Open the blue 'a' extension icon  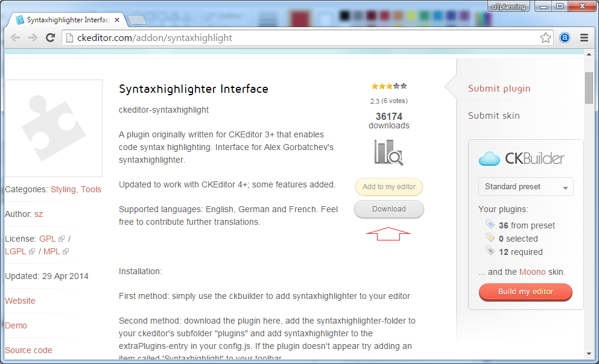point(565,38)
